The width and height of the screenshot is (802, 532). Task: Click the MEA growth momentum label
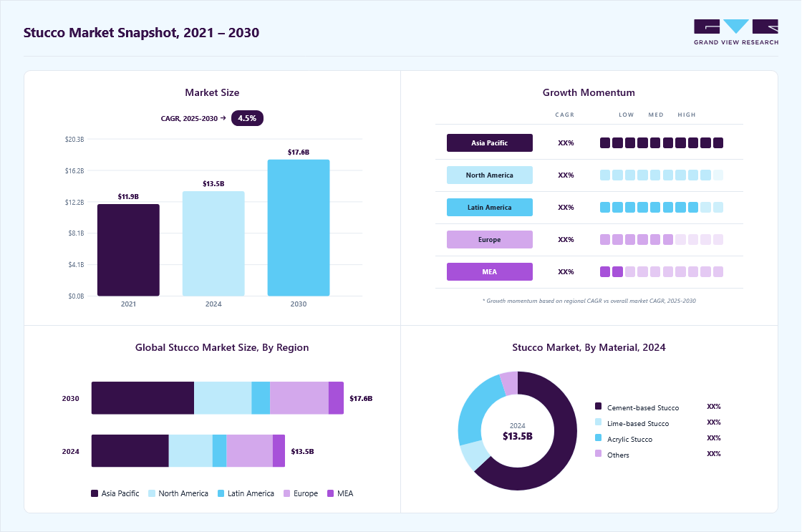coord(490,271)
